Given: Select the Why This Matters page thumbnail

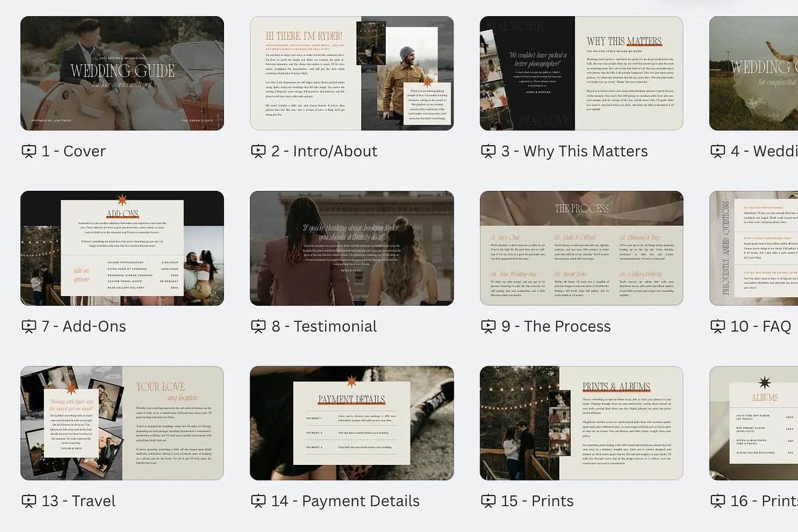Looking at the screenshot, I should [x=581, y=73].
